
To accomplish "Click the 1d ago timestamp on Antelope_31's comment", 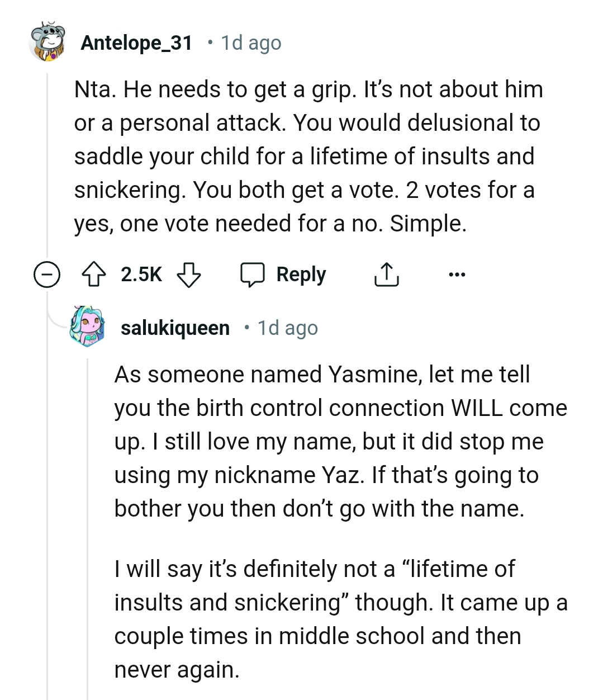I will (x=250, y=42).
